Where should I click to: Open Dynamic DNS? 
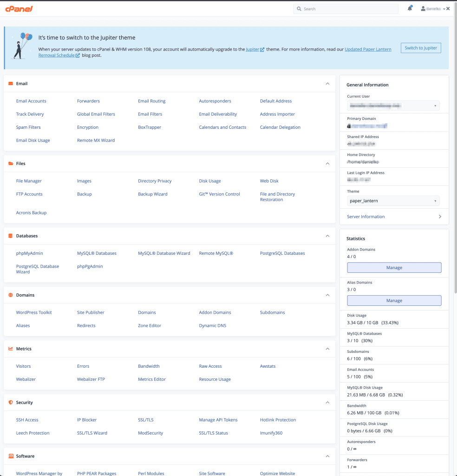click(213, 325)
